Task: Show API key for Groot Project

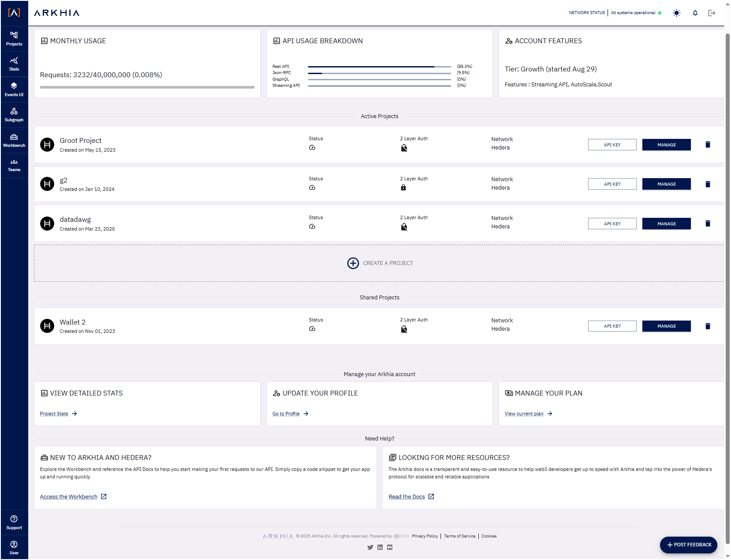Action: click(x=612, y=145)
